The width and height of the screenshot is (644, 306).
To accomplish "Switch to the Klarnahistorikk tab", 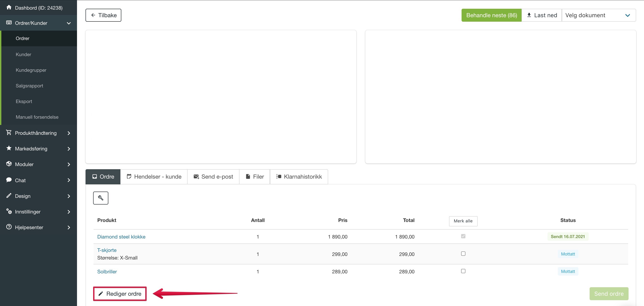I will 299,177.
